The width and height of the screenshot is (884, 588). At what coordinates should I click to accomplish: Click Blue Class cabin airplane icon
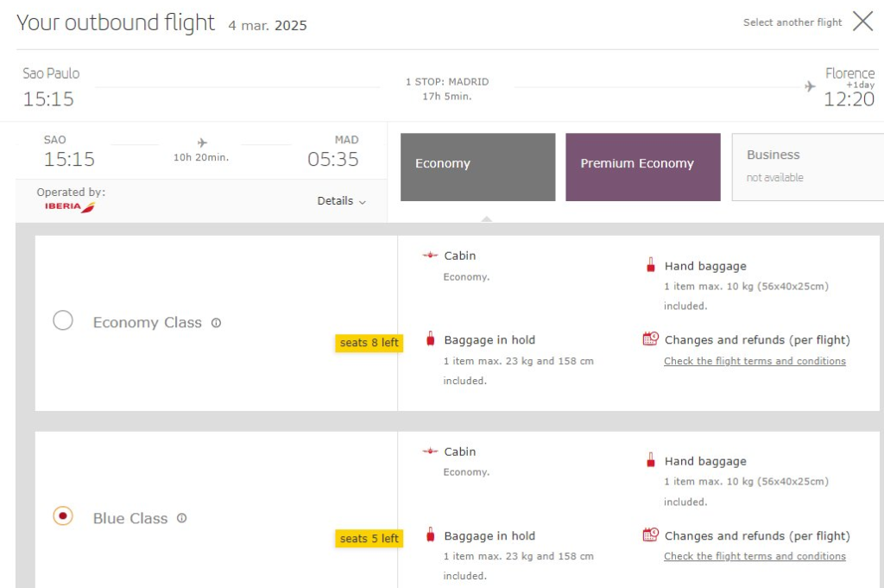[x=430, y=452]
